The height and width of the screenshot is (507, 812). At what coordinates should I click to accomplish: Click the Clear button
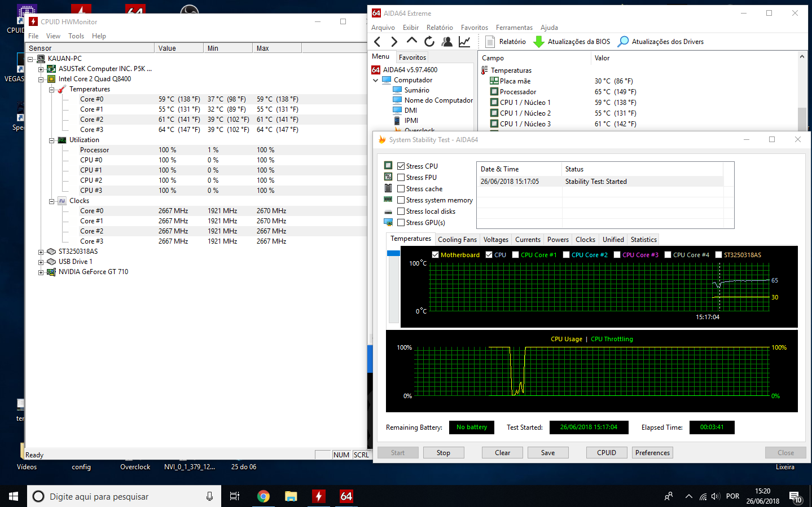coord(502,453)
